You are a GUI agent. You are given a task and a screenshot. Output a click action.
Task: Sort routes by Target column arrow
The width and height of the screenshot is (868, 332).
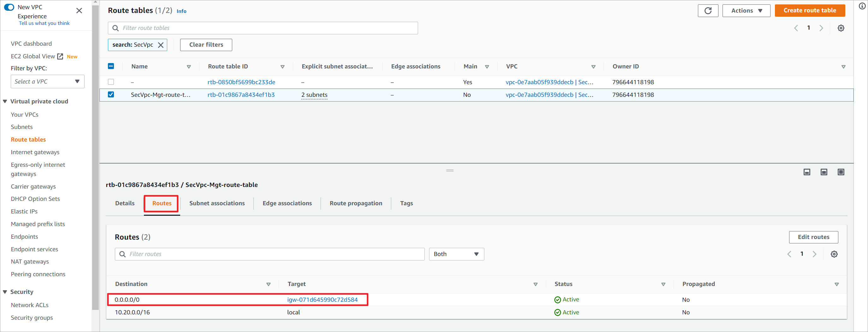click(535, 284)
